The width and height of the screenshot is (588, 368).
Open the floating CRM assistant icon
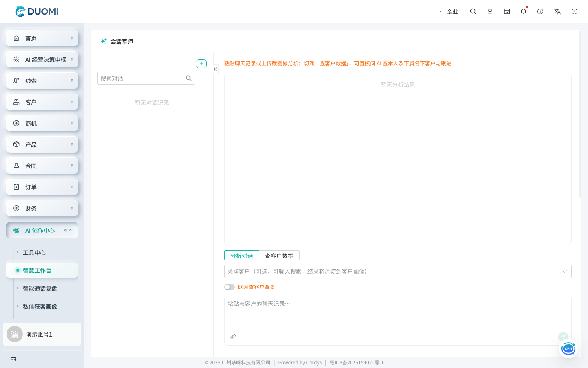(568, 349)
